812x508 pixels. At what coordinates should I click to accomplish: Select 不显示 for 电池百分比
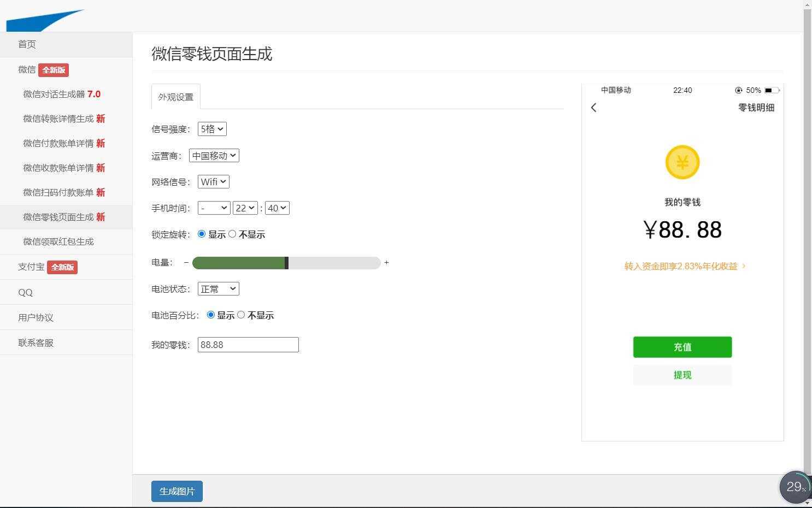coord(241,315)
